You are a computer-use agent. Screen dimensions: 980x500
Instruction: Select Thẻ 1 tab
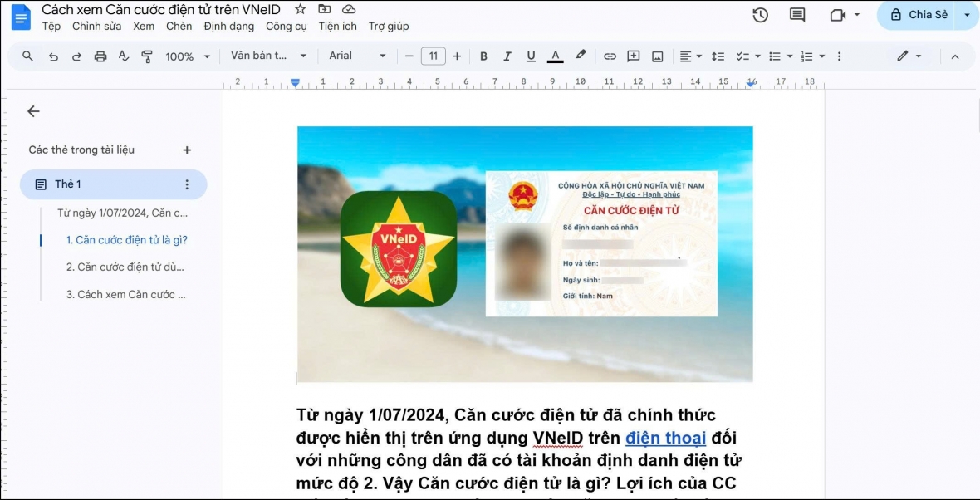[112, 184]
